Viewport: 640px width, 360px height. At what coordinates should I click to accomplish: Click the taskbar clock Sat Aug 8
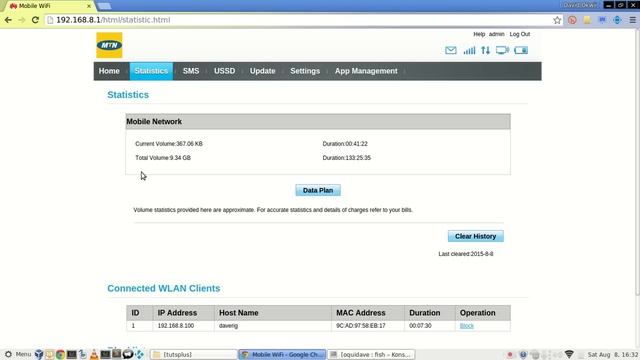pos(613,355)
